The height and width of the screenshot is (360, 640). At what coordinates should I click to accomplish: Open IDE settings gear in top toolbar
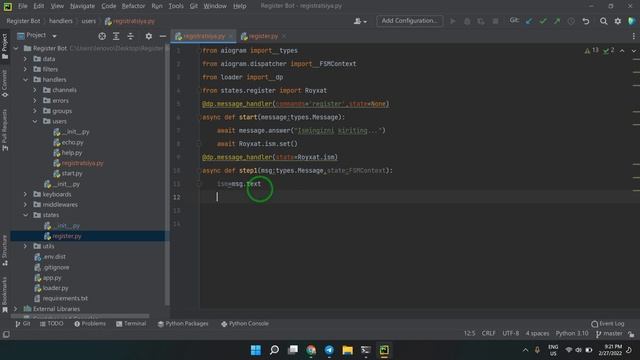click(x=618, y=21)
